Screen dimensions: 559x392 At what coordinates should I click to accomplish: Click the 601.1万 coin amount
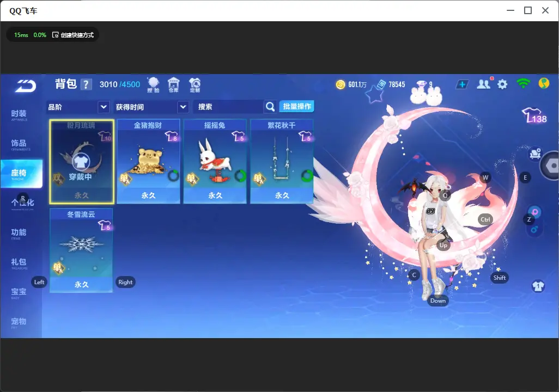point(357,84)
